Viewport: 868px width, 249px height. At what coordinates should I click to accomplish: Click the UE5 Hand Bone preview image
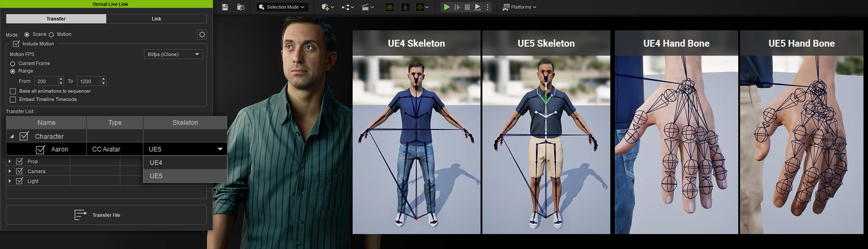click(802, 144)
